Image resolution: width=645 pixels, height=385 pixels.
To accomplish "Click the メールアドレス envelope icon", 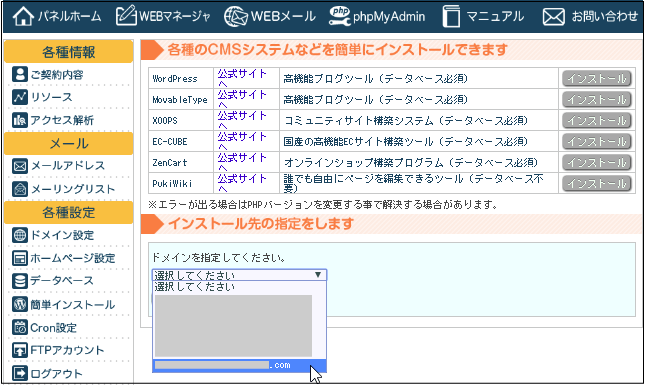I will coord(20,166).
